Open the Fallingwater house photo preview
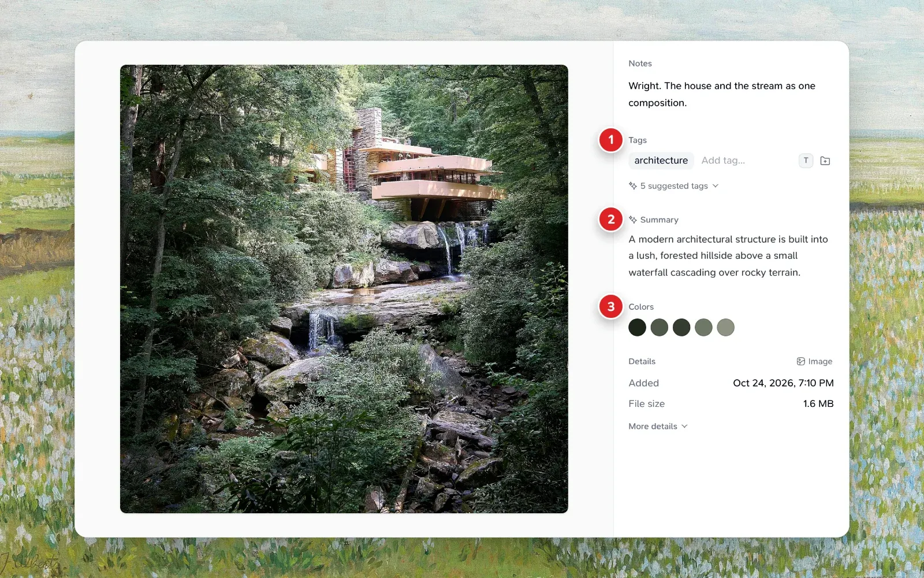 pos(344,289)
